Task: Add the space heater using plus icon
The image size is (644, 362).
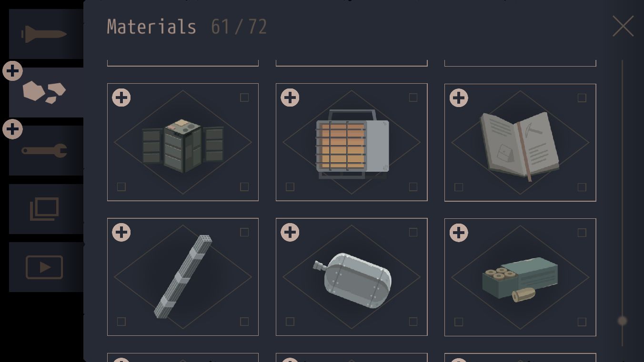Action: tap(290, 98)
